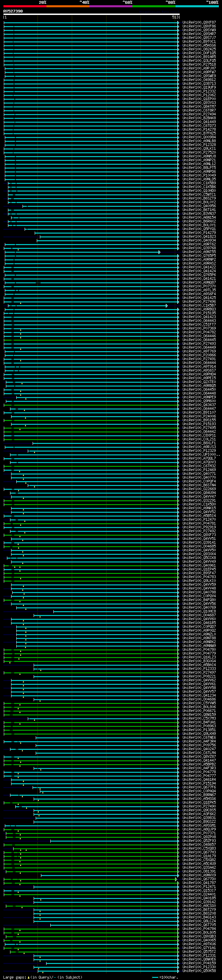The image size is (222, 980).
Task: Select truncated hit label UniRef100_UPI000..
Action: pos(201,455)
